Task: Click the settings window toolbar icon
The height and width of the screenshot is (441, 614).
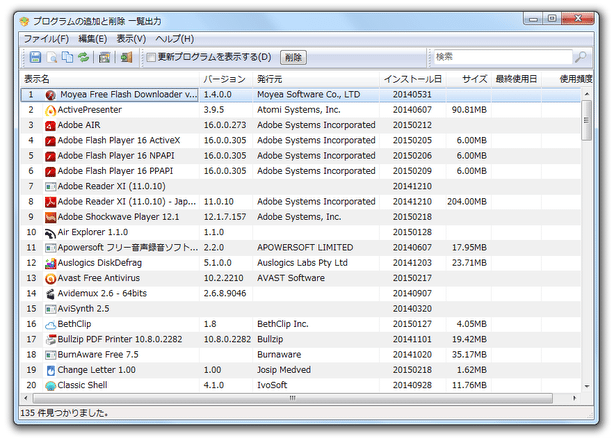Action: coord(104,58)
